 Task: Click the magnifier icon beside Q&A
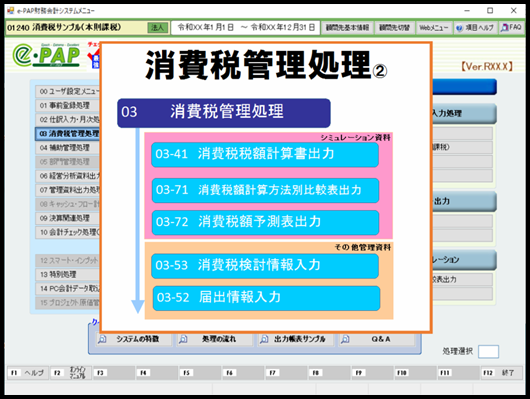coord(345,339)
